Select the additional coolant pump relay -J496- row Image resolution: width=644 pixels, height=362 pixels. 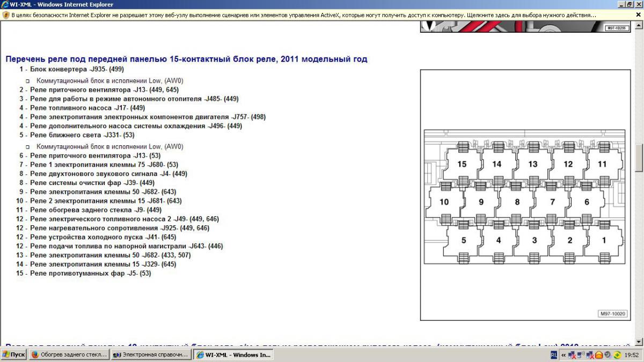(131, 126)
